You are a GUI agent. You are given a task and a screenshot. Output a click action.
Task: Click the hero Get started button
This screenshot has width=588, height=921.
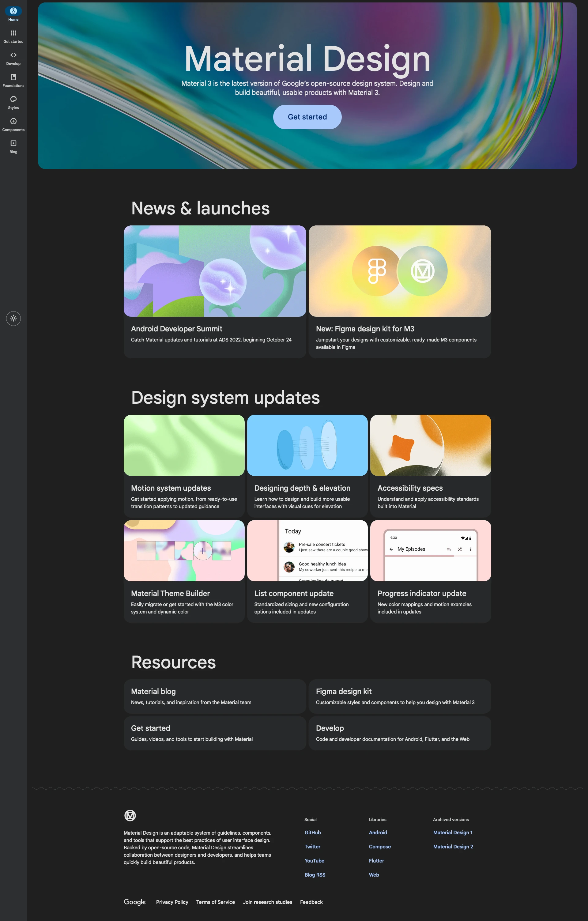tap(307, 117)
